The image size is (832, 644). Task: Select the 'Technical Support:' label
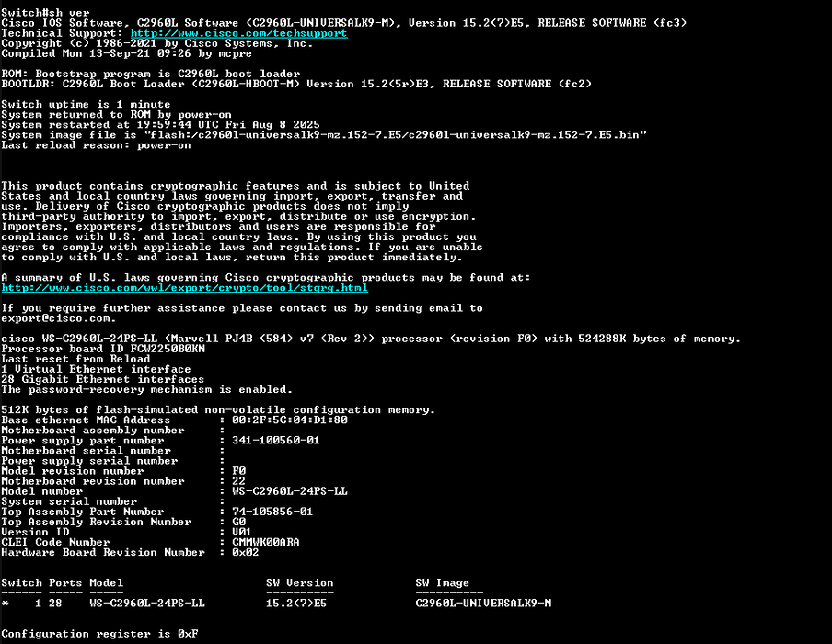click(62, 33)
